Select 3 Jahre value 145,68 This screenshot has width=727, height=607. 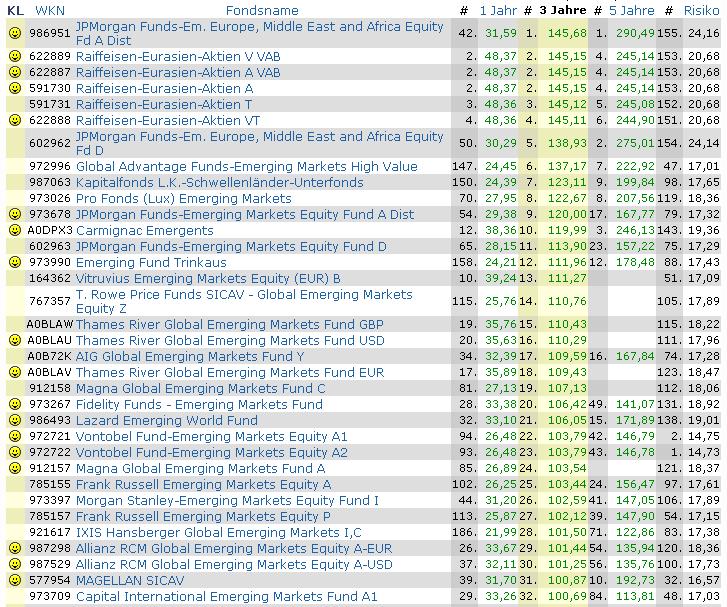[x=567, y=33]
